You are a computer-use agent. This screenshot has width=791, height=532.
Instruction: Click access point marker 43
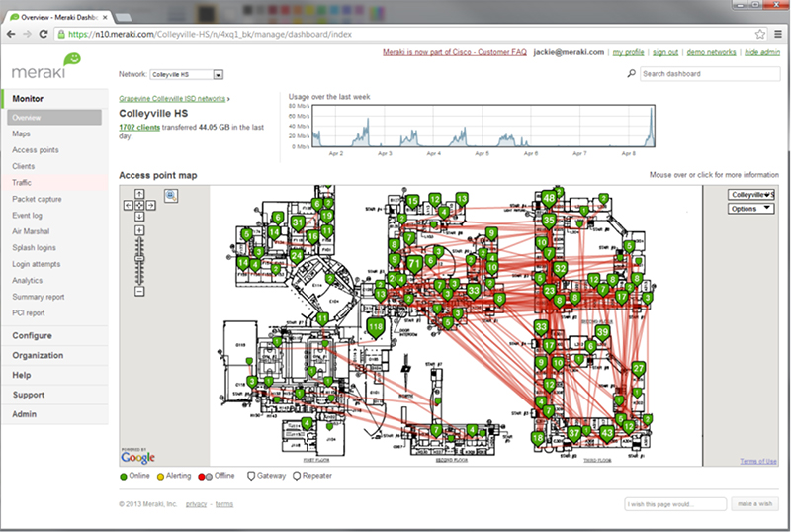pyautogui.click(x=607, y=433)
